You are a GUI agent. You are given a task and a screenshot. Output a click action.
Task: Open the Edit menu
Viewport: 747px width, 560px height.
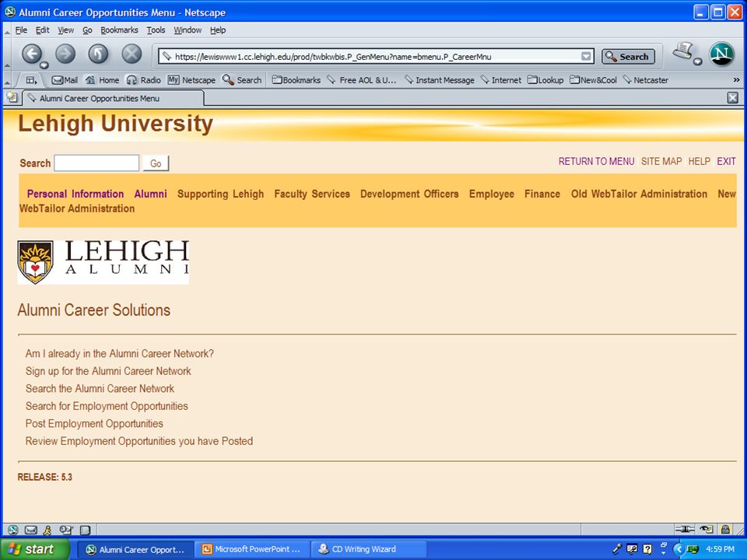42,30
